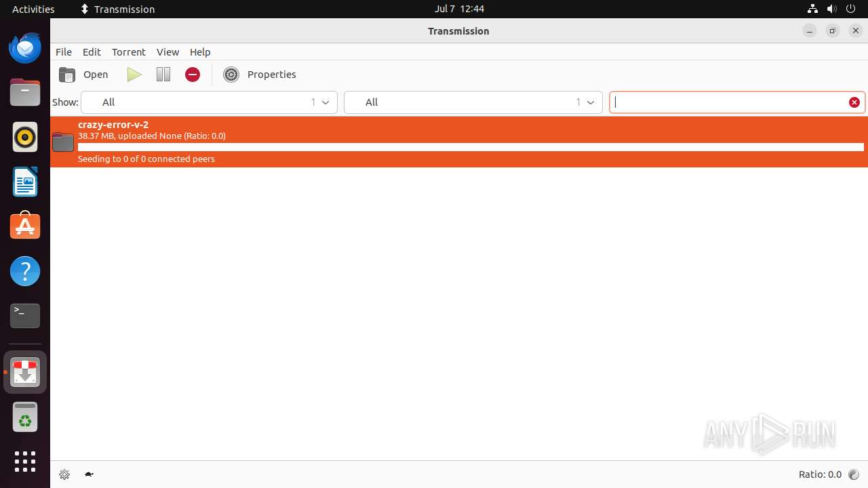
Task: Open the power icon in system tray
Action: point(852,9)
